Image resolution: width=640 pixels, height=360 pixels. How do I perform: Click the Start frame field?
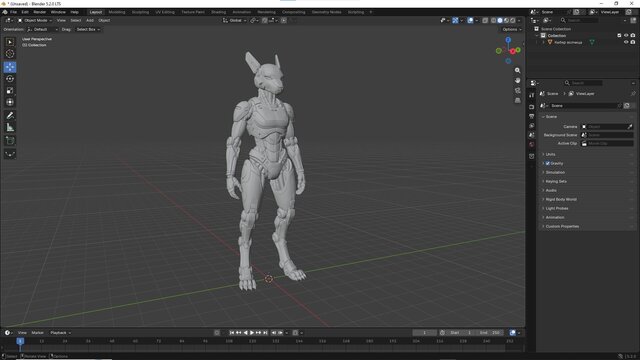coord(461,333)
